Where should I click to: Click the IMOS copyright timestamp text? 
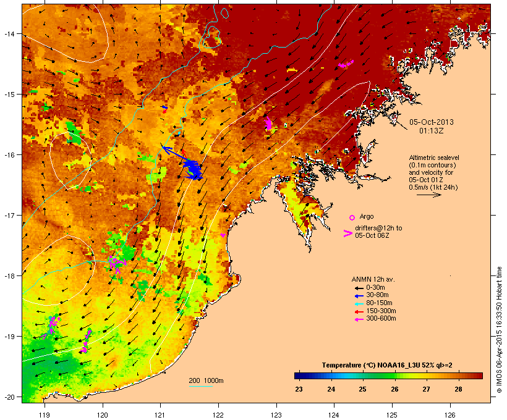pyautogui.click(x=499, y=330)
